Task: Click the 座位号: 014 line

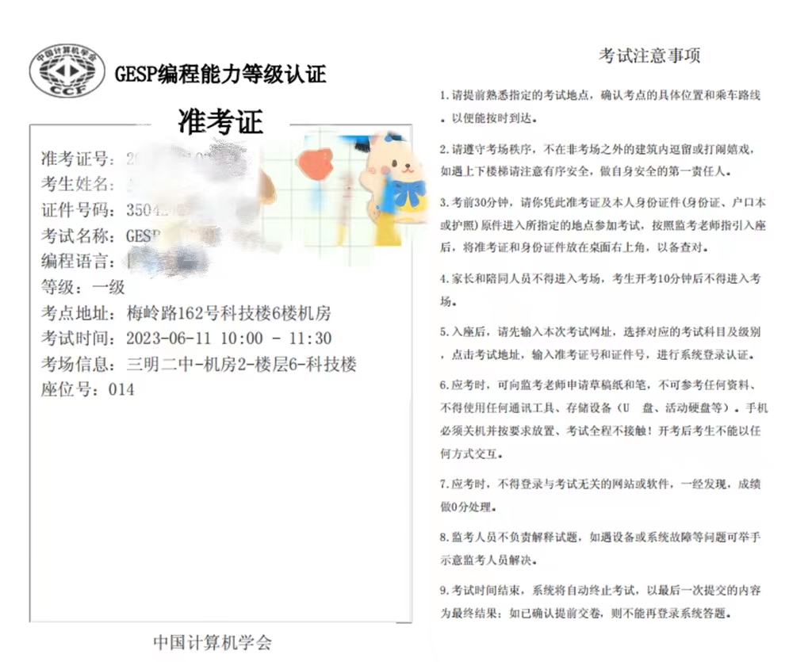Action: click(x=87, y=389)
